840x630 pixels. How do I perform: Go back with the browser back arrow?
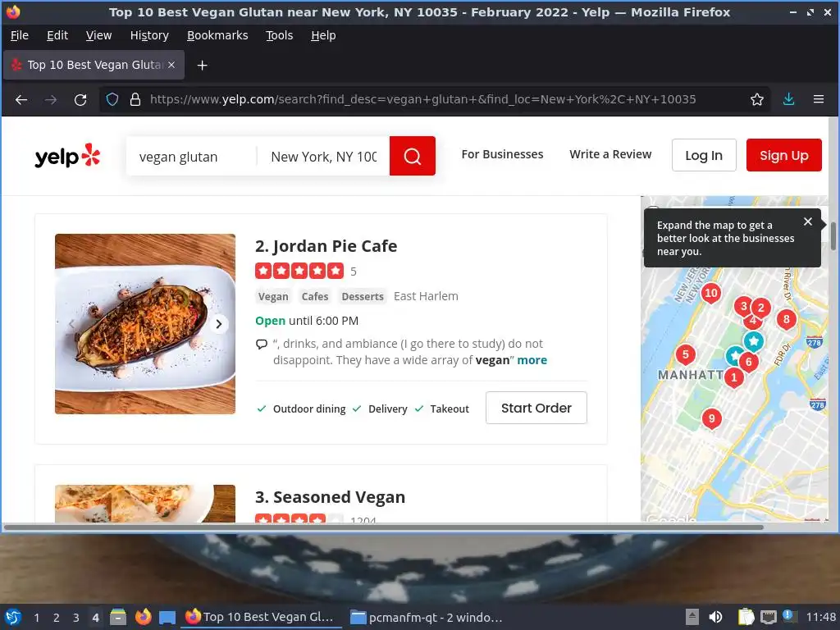tap(21, 99)
